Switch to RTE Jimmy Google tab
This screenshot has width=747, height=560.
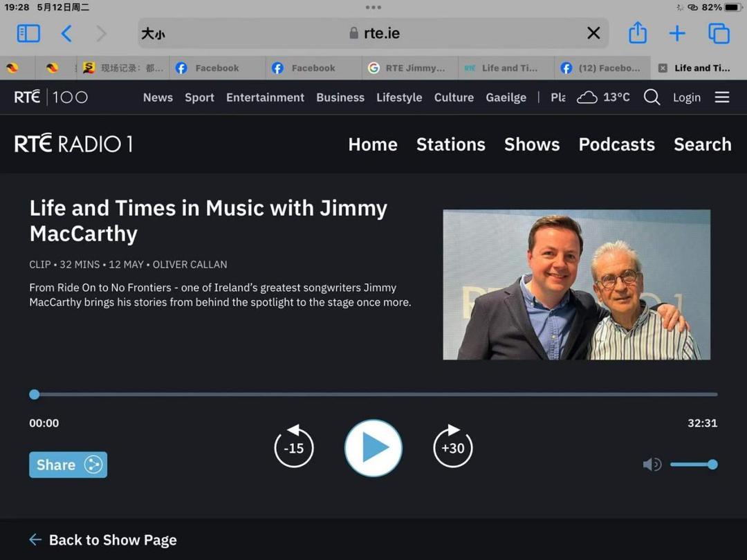(410, 68)
